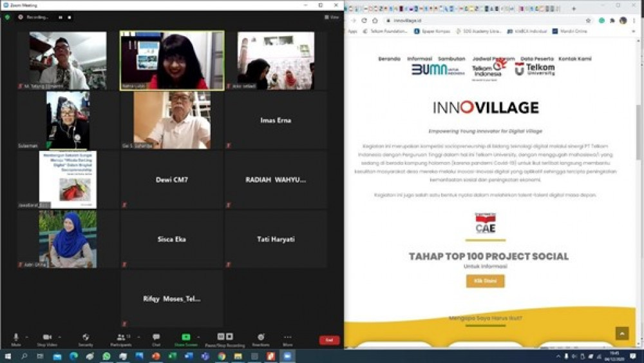This screenshot has width=644, height=363.
Task: Select the highlighted active speaker video tile
Action: pyautogui.click(x=172, y=61)
